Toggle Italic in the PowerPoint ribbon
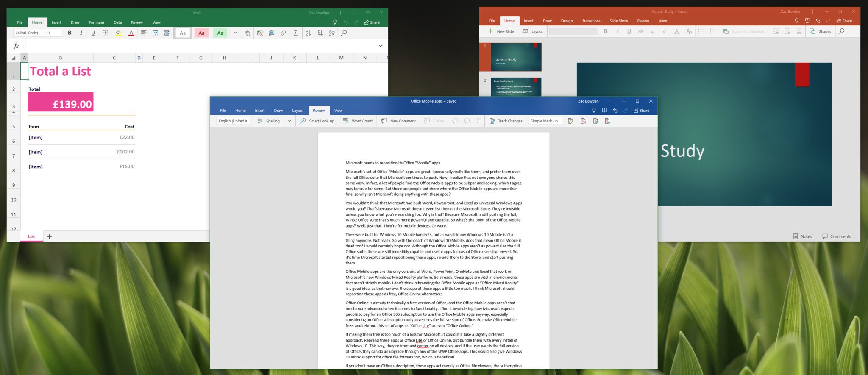Image resolution: width=868 pixels, height=375 pixels. (x=617, y=31)
